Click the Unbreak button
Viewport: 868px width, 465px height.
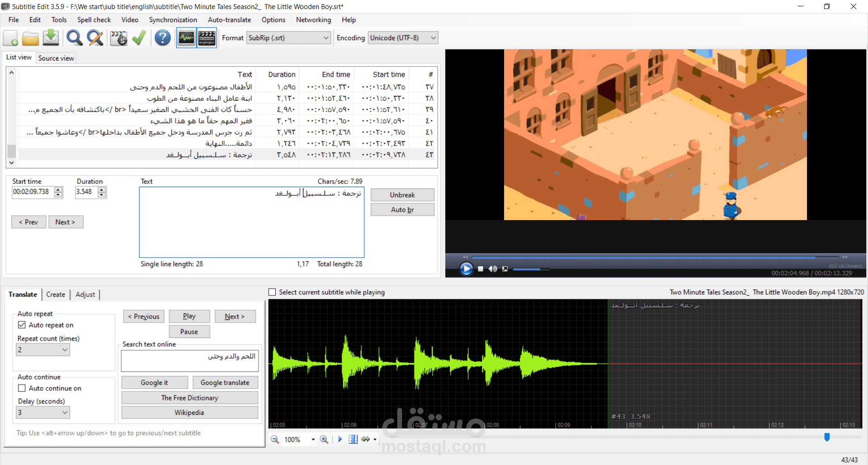click(x=402, y=195)
